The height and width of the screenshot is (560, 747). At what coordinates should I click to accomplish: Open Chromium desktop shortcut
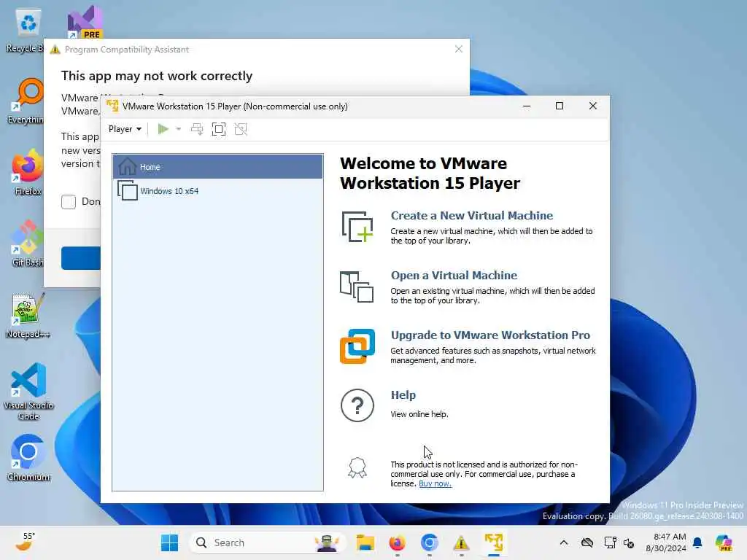pyautogui.click(x=28, y=458)
